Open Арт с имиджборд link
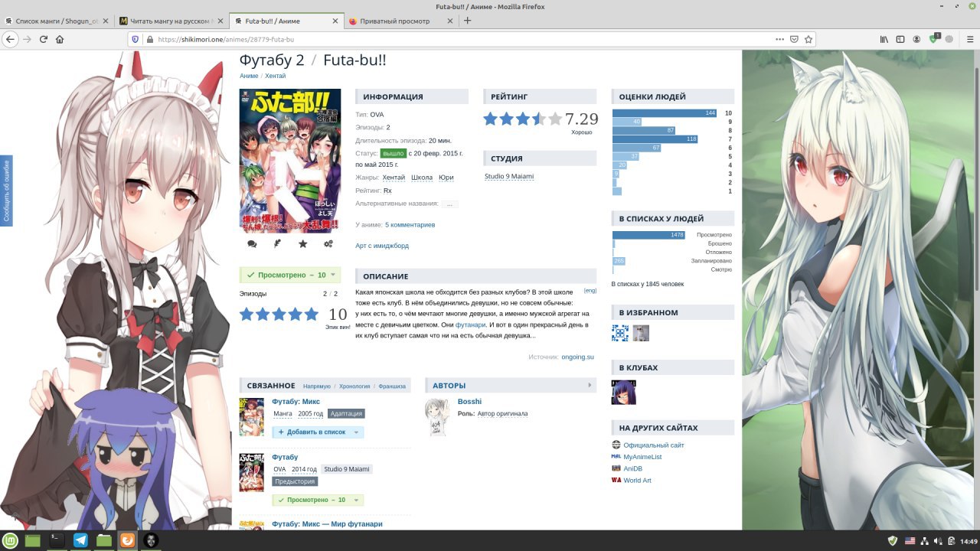 point(382,246)
